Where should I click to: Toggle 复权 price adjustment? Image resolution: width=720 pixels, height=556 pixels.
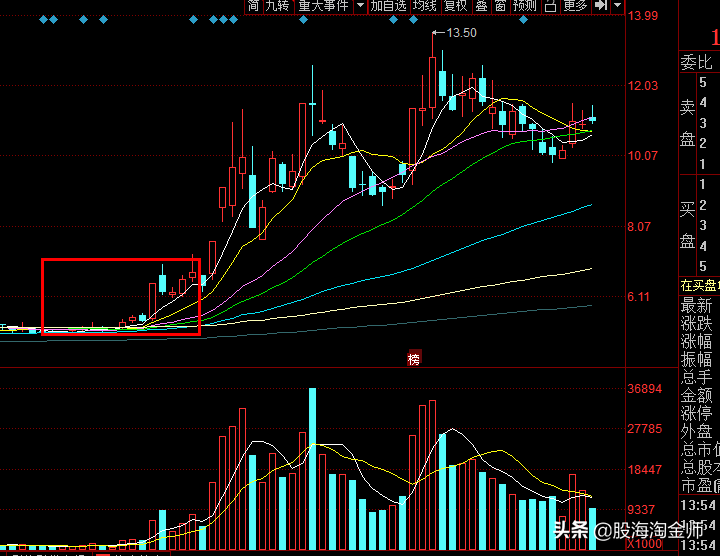[x=455, y=6]
